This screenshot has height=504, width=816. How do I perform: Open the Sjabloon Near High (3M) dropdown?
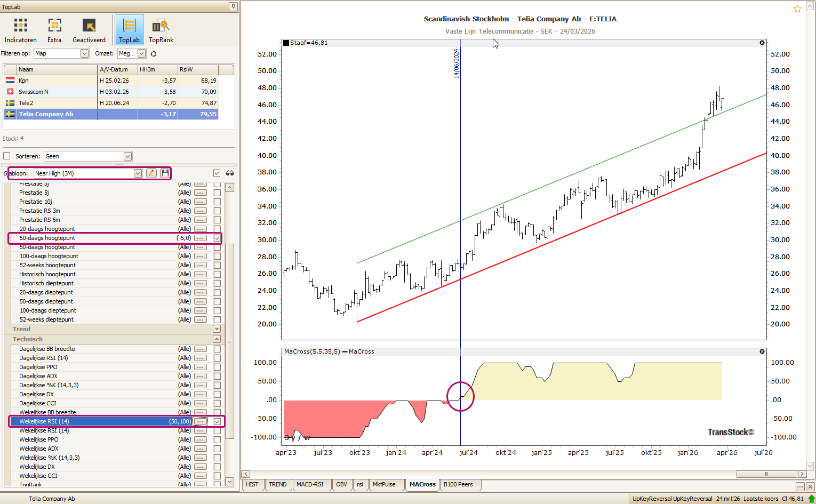pyautogui.click(x=138, y=173)
